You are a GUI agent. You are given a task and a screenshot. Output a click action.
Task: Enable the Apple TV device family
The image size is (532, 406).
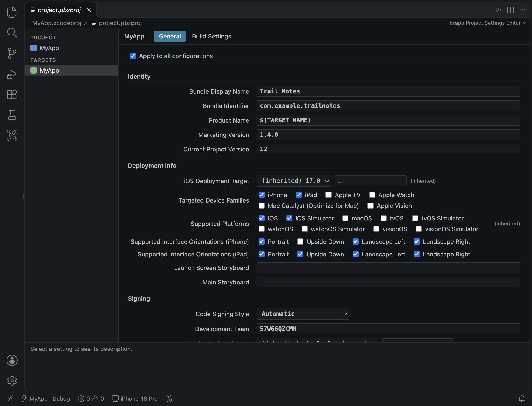click(328, 195)
